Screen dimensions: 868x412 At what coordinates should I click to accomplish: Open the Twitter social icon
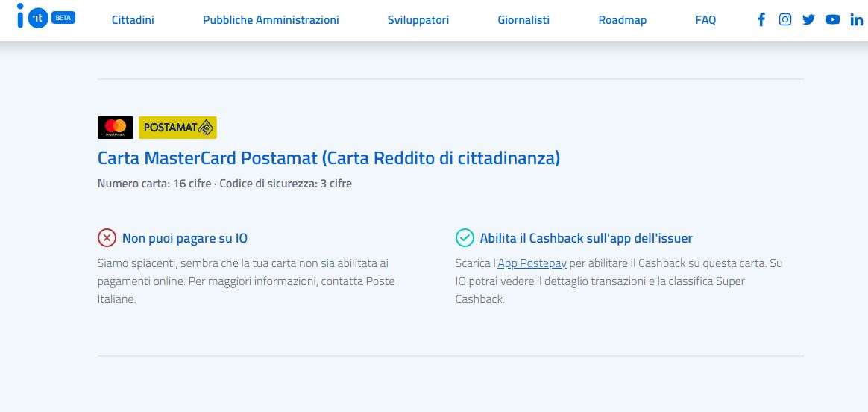[x=809, y=20]
